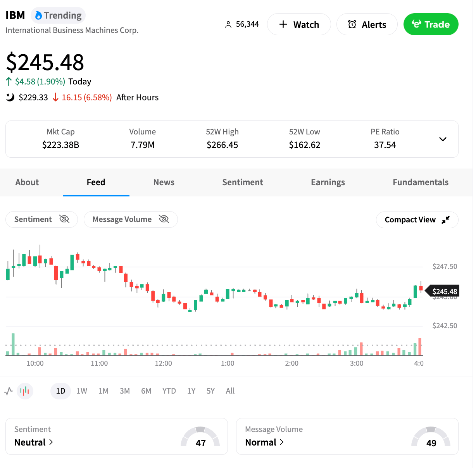The image size is (476, 468).
Task: Click the watchers count person icon
Action: coord(228,25)
